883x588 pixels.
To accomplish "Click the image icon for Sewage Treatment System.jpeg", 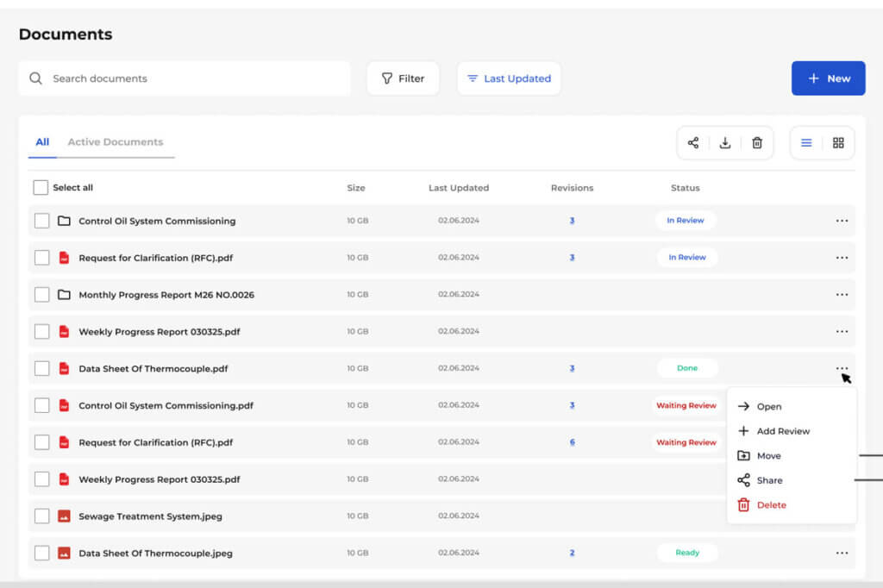I will click(64, 516).
